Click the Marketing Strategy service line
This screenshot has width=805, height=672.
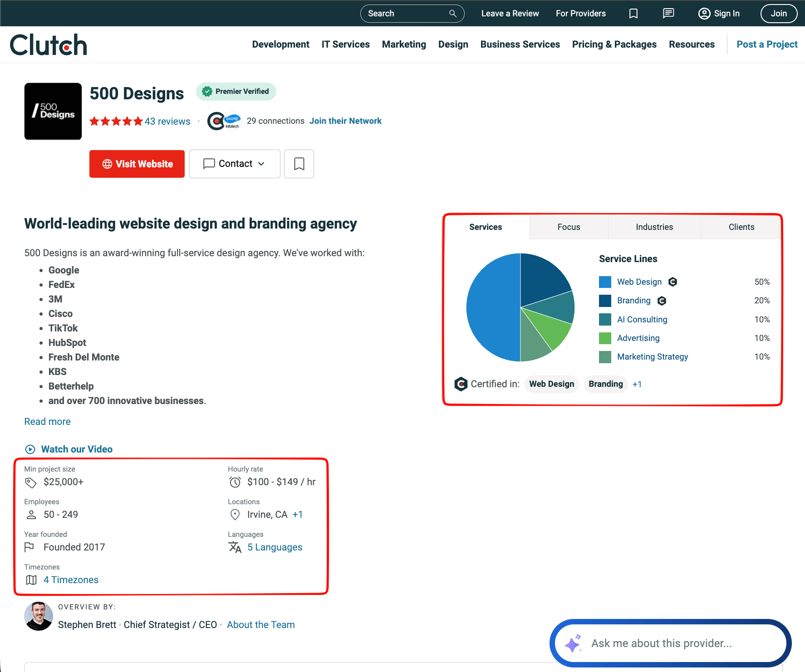(x=653, y=357)
